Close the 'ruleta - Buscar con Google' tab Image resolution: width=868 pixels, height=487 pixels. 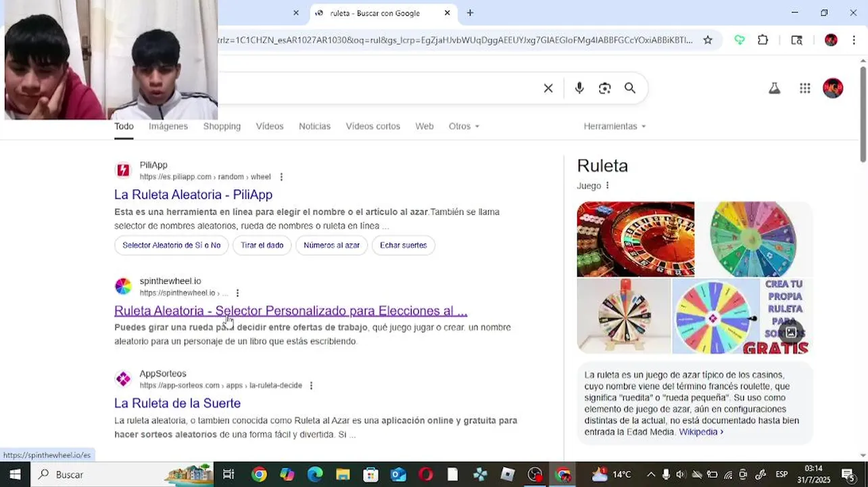click(447, 13)
